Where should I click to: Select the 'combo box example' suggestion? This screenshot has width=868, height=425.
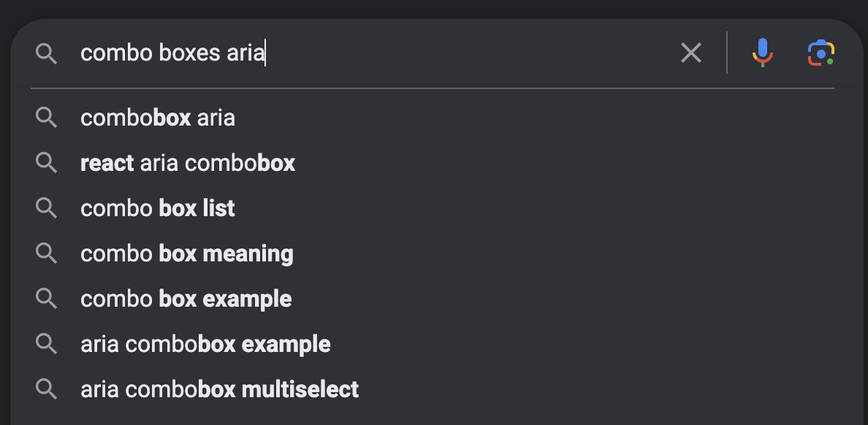coord(186,299)
